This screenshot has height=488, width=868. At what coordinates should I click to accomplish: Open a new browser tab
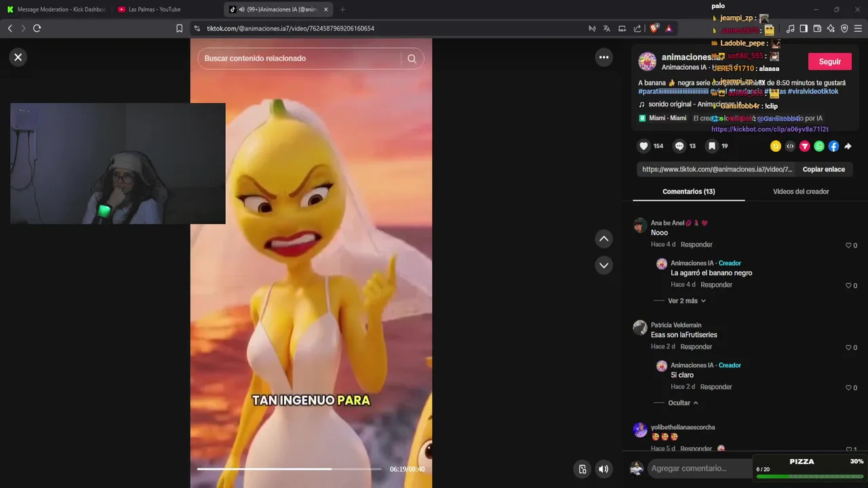point(342,9)
